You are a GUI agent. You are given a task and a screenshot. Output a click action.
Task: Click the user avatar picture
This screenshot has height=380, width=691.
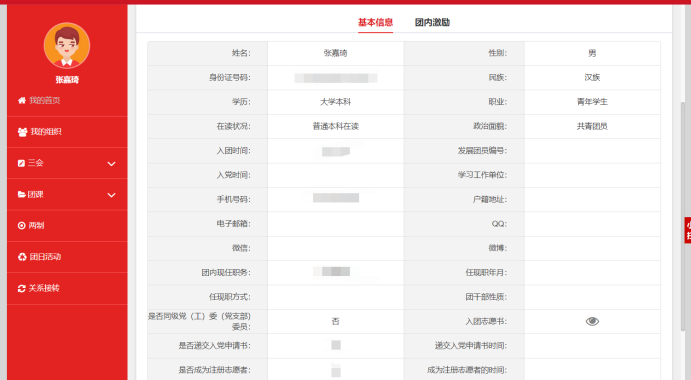coord(67,45)
